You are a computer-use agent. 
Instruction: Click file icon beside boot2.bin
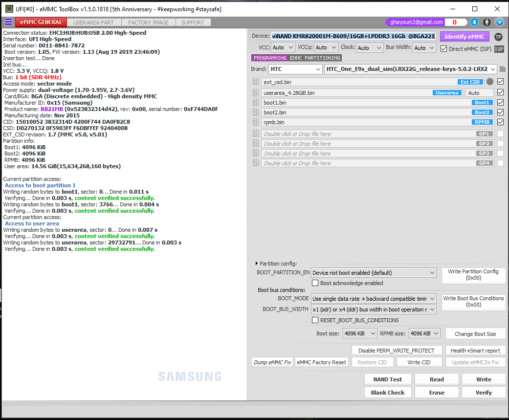(255, 112)
